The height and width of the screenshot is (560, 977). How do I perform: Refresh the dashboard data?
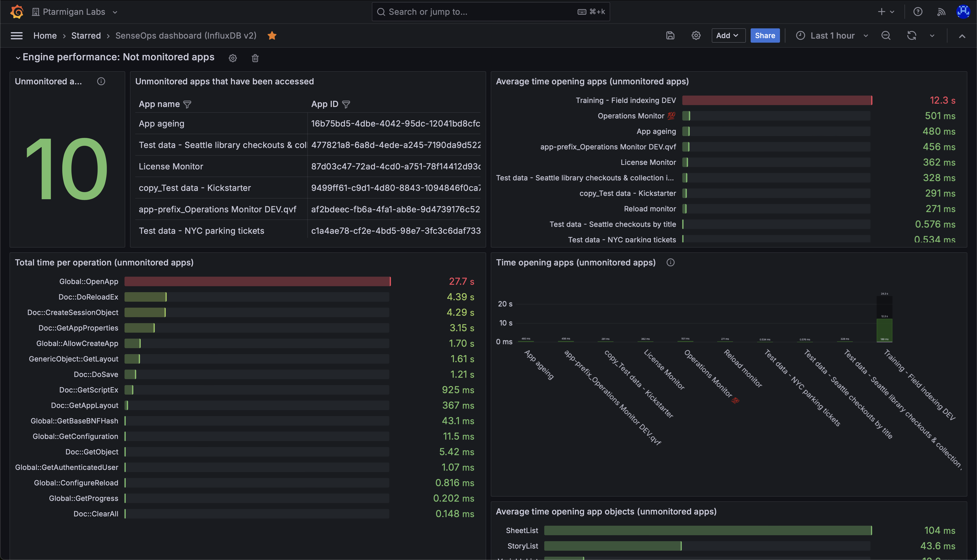[x=911, y=35]
